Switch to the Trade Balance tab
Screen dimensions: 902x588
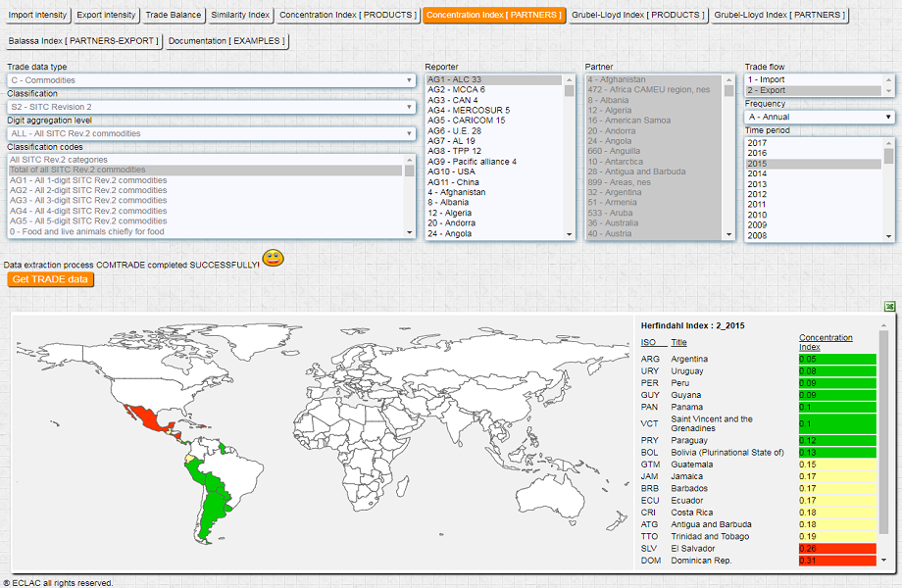point(174,16)
